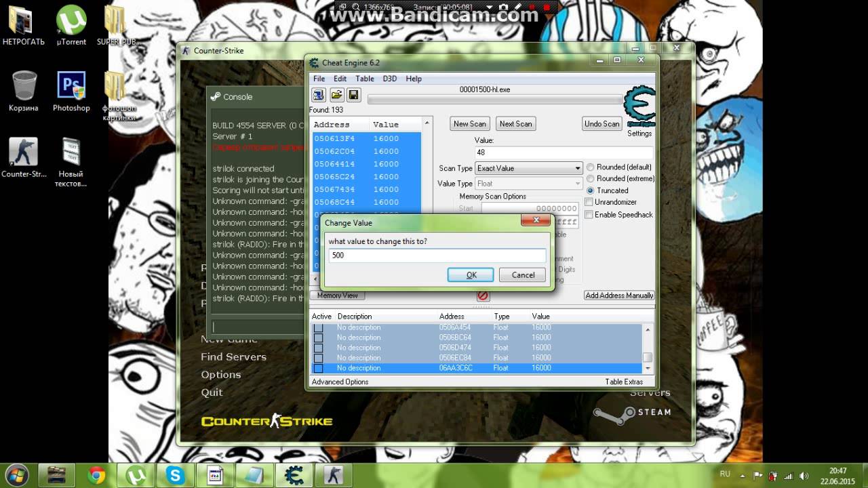Toggle Active checkbox for address 0506A454
The image size is (868, 488).
coord(318,328)
